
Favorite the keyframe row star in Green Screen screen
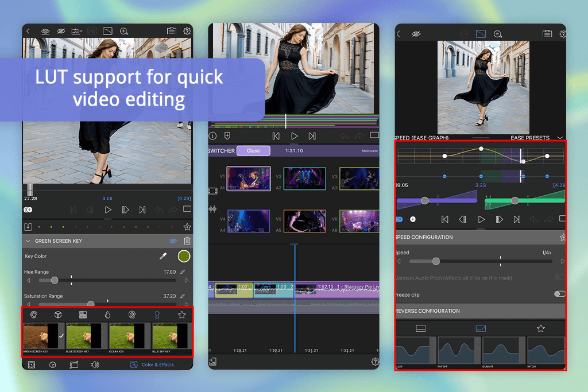coord(187,227)
